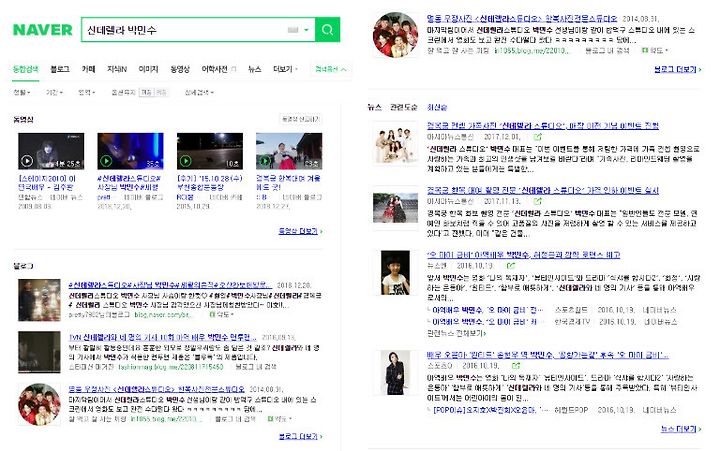This screenshot has width=720, height=451.
Task: Open the 배우 오윤아 news headline
Action: [547, 355]
